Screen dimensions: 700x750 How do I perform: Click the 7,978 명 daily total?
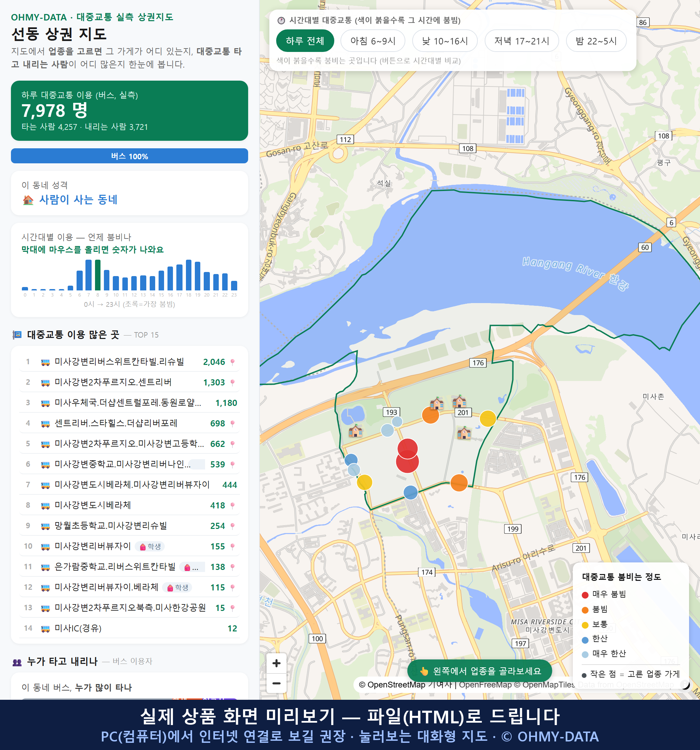point(54,111)
